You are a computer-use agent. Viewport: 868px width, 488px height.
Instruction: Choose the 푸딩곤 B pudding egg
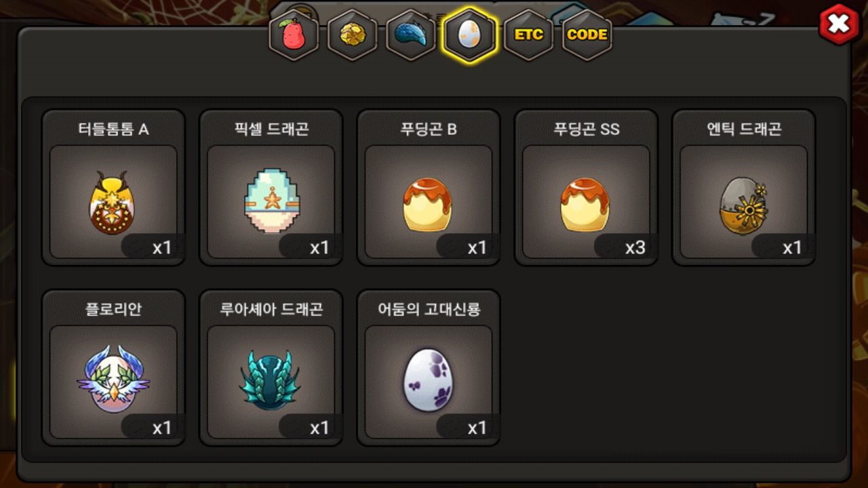tap(428, 204)
